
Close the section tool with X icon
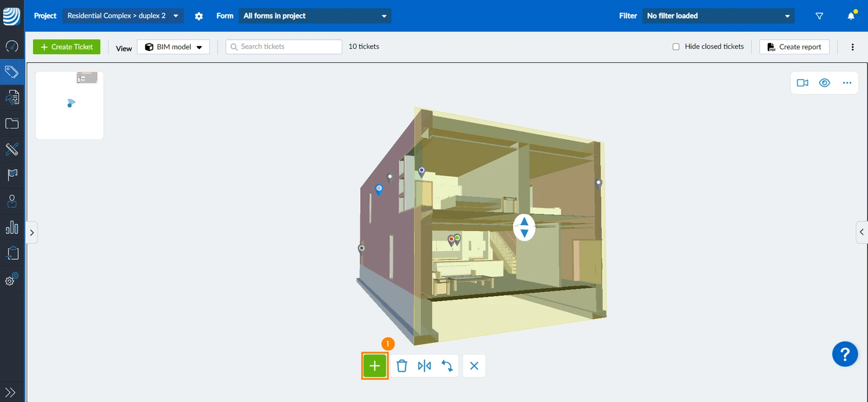(474, 366)
